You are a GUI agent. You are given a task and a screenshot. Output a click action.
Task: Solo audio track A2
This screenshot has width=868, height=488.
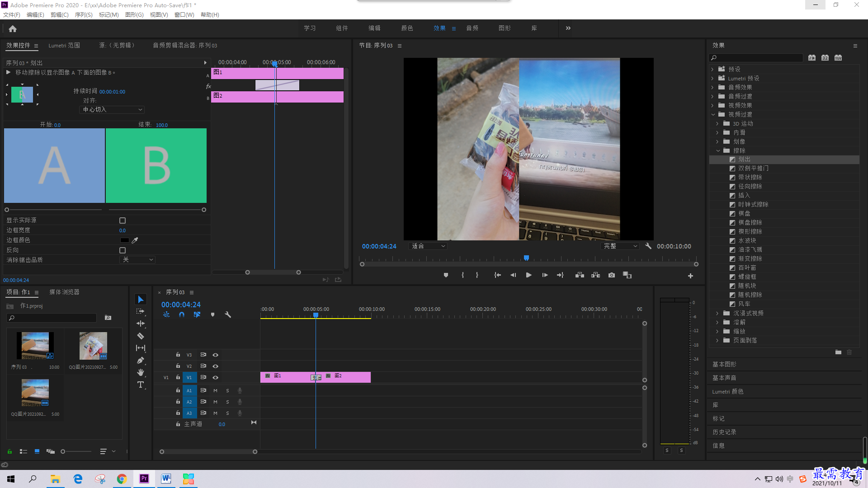(227, 402)
